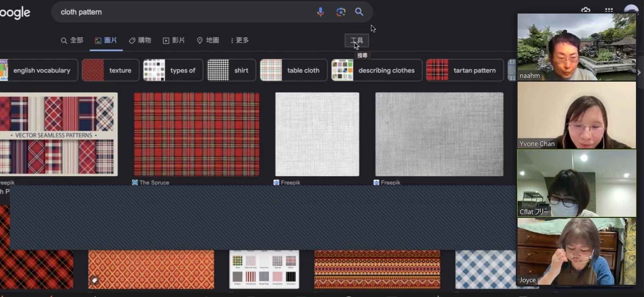The width and height of the screenshot is (644, 297).
Task: Click the magnifier search button
Action: pyautogui.click(x=359, y=12)
